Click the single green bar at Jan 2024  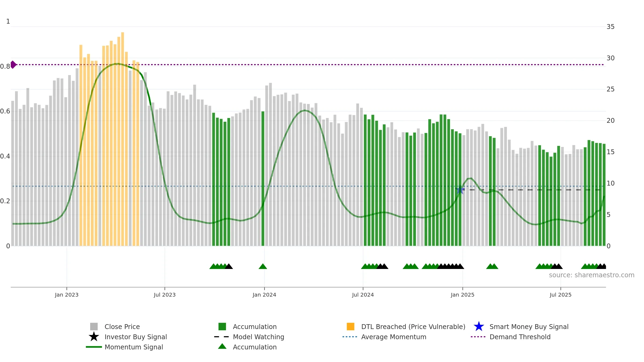pyautogui.click(x=263, y=179)
